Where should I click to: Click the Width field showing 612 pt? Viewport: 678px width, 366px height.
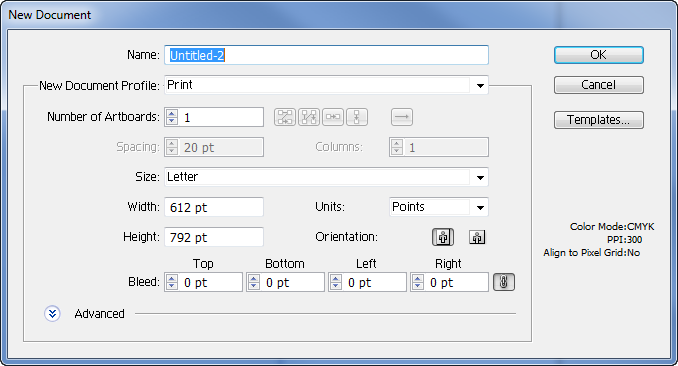pos(214,207)
